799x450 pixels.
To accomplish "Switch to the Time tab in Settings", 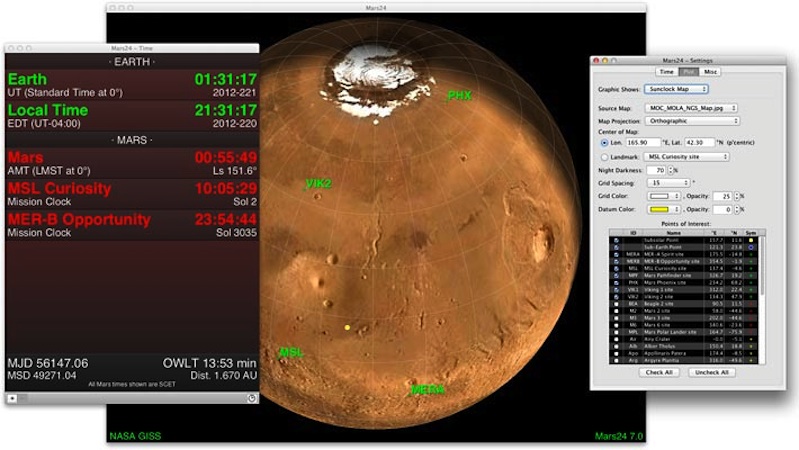I will [x=667, y=72].
